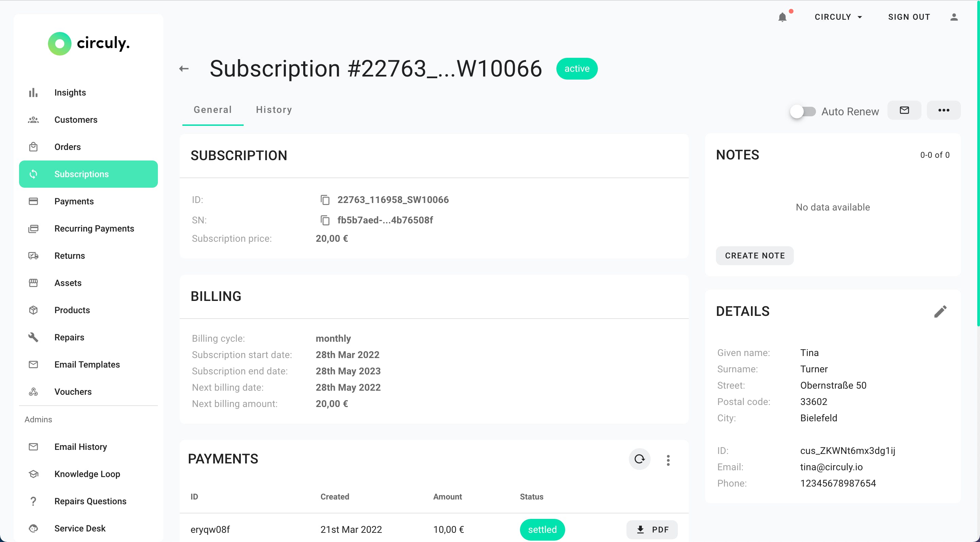Open the CIRCULY account dropdown
Viewport: 980px width, 542px height.
coord(838,17)
